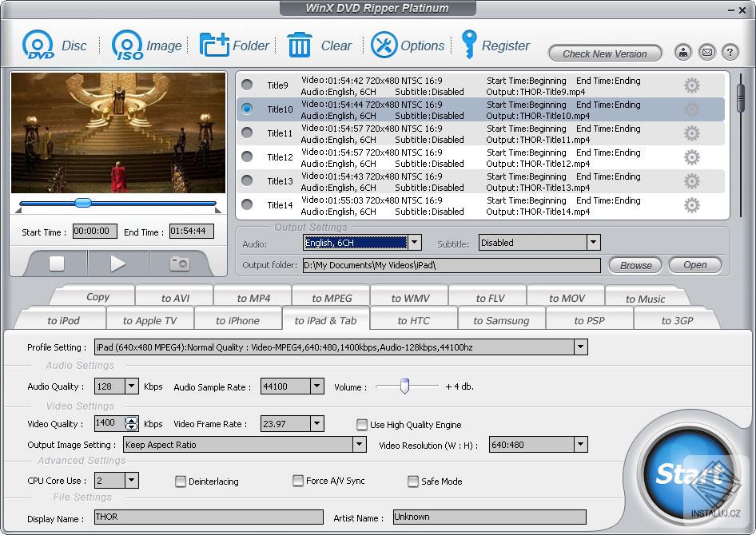Clear the title list with trash icon
756x535 pixels.
(x=300, y=46)
